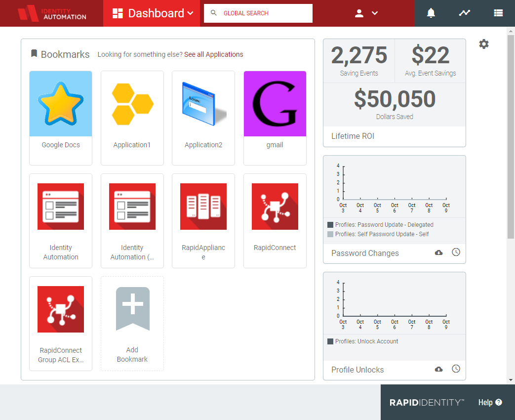Click the global search magnifier icon

tap(213, 13)
